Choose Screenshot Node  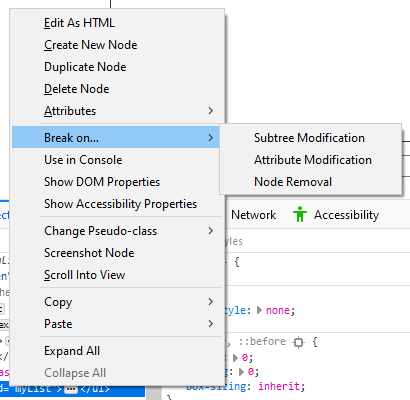[89, 253]
